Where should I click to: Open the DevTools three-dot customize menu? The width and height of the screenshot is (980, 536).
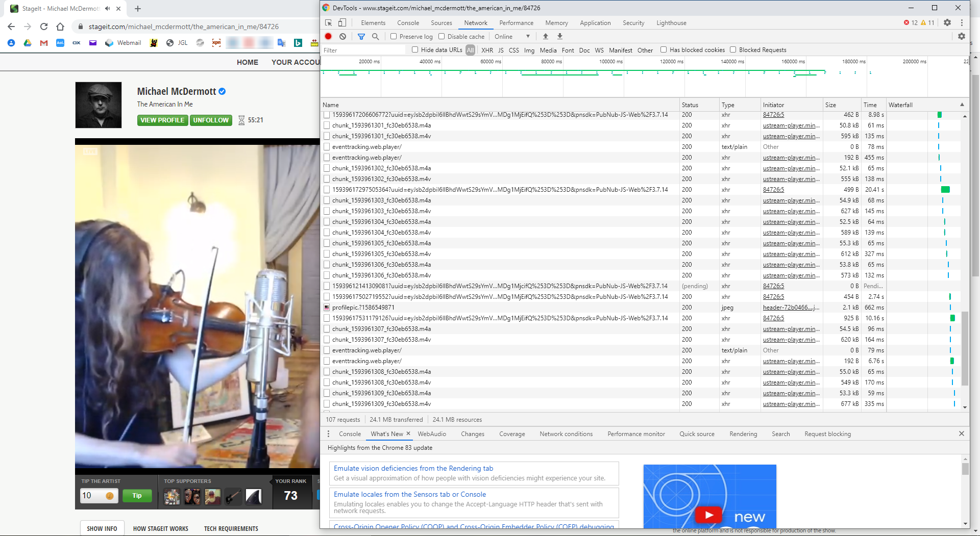pos(962,23)
